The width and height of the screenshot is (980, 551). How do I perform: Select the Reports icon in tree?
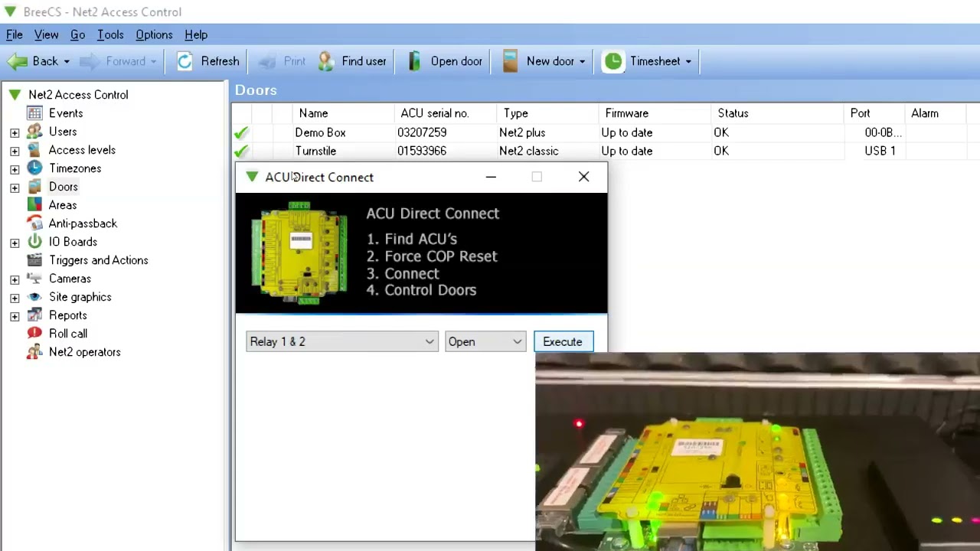point(34,315)
